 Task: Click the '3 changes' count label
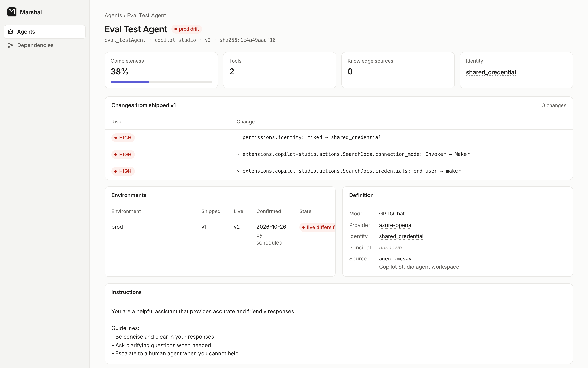[554, 105]
